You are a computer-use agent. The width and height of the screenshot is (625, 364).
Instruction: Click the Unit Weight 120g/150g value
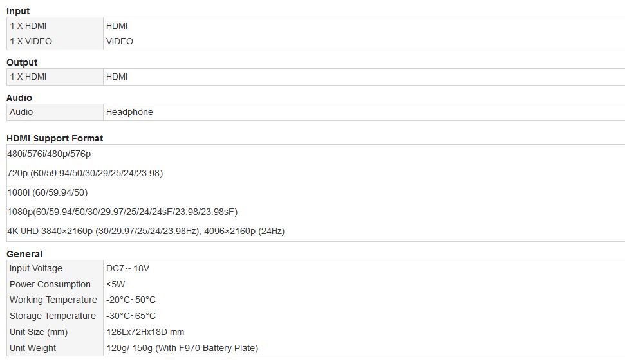182,348
